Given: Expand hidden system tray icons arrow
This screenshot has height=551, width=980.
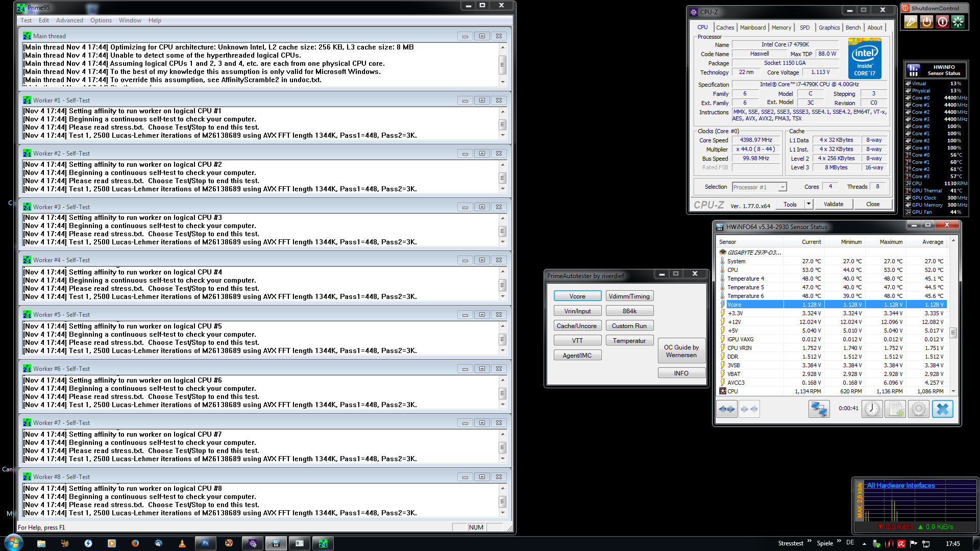Looking at the screenshot, I should click(x=864, y=544).
